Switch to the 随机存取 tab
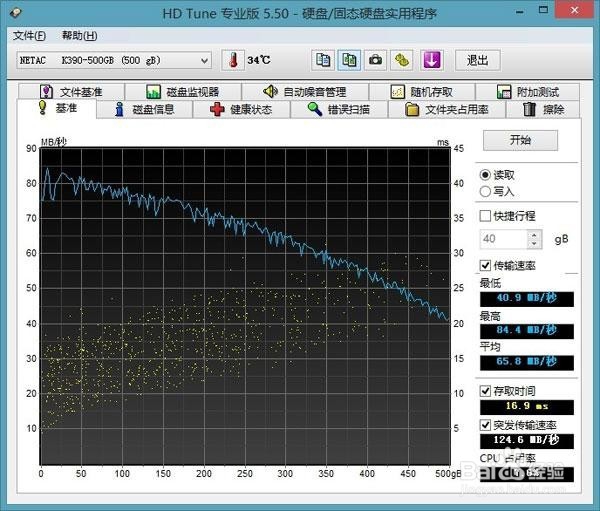Screen dimensions: 600x511 (422, 92)
